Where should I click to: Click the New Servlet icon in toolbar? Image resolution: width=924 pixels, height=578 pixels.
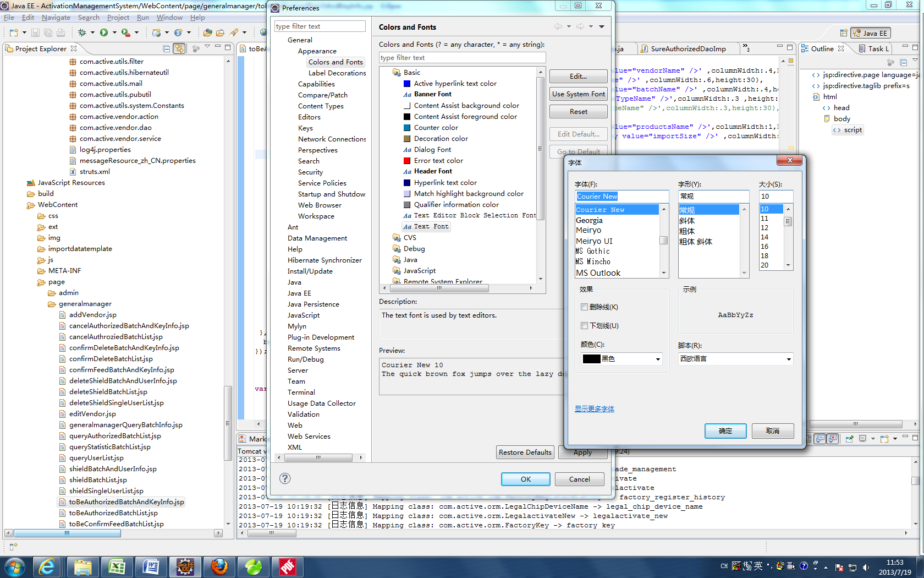(178, 33)
